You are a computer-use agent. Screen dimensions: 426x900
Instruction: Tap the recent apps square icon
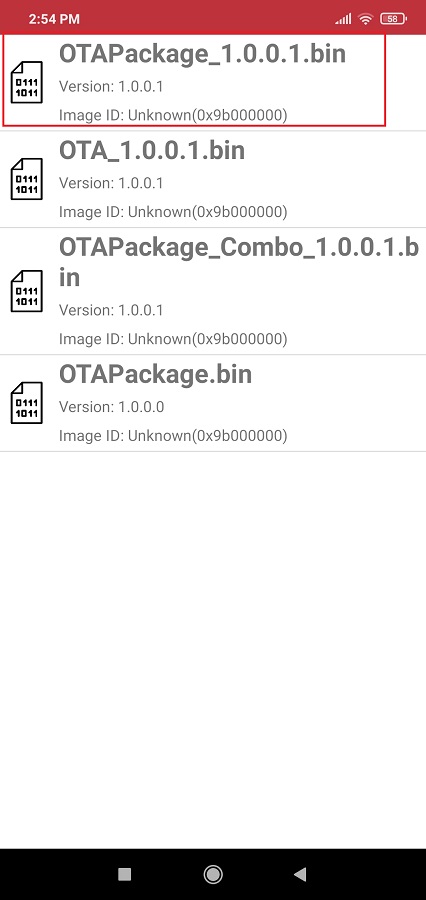point(125,874)
